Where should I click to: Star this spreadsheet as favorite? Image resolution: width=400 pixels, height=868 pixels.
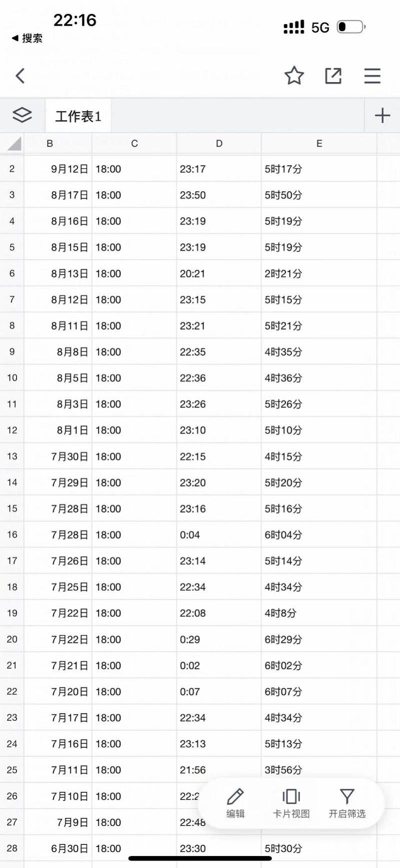pyautogui.click(x=294, y=76)
